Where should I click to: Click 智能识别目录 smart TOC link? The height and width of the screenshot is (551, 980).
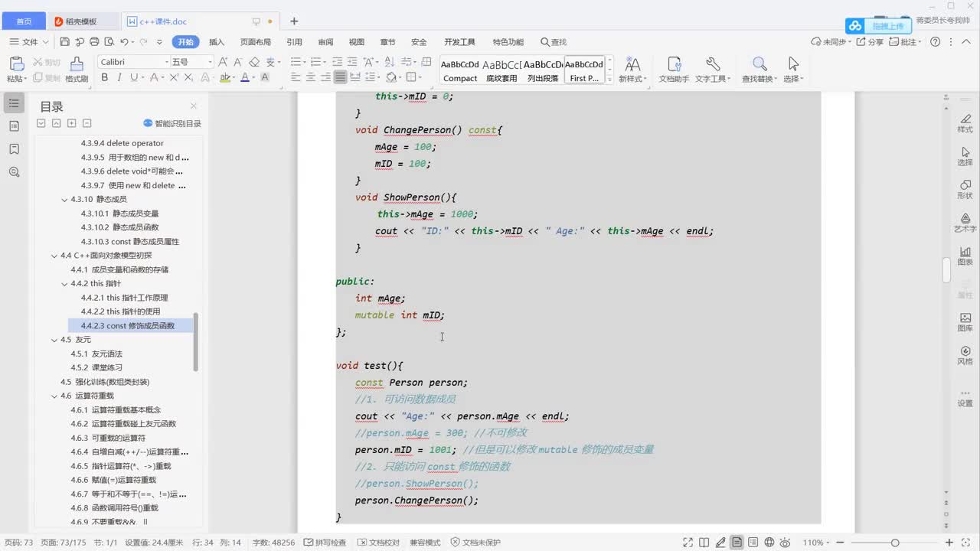click(172, 123)
